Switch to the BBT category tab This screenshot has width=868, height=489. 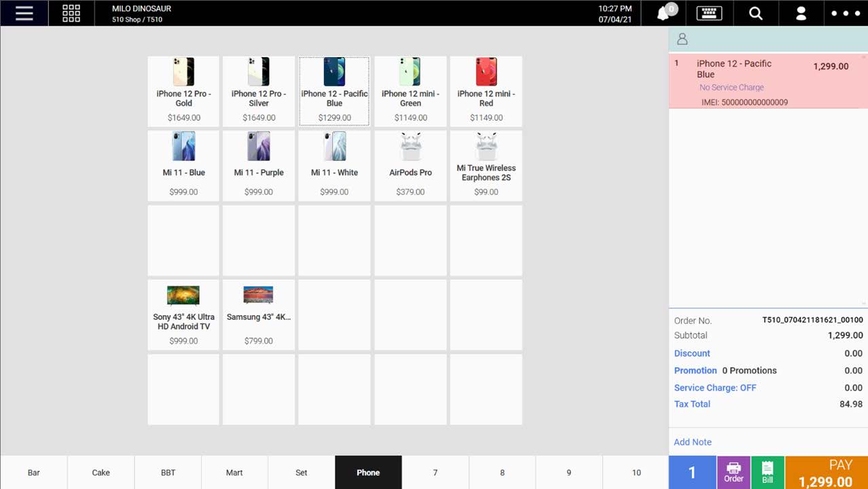point(168,472)
